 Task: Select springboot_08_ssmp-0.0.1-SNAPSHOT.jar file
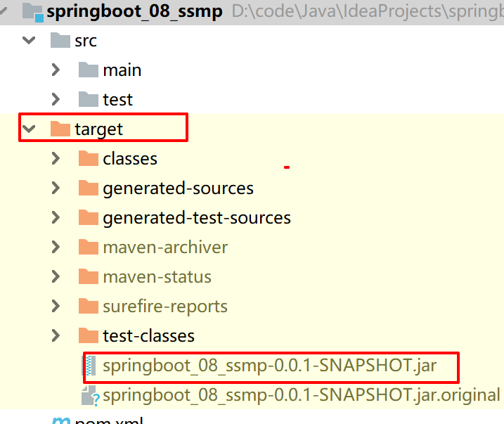269,366
